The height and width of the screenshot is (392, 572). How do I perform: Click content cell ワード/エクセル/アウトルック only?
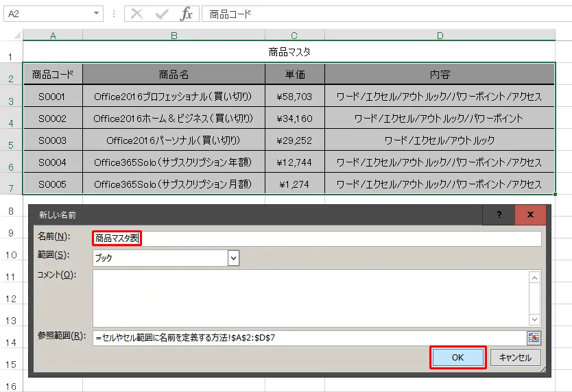point(440,140)
